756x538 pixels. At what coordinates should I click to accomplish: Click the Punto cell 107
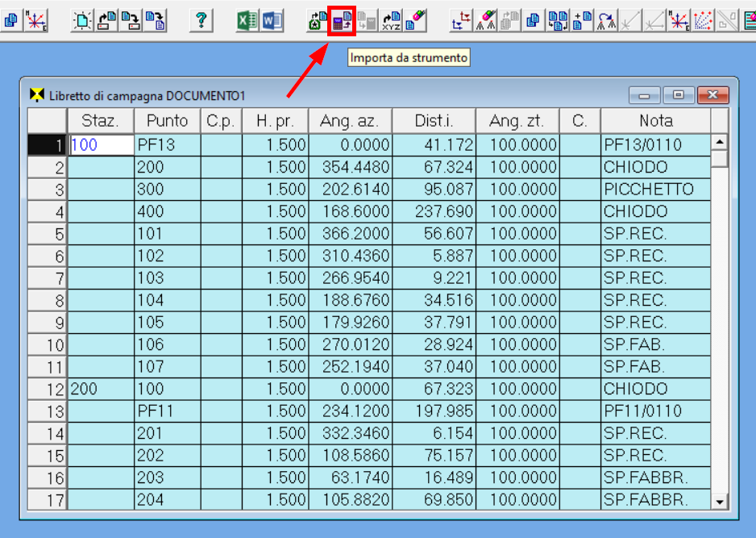[x=168, y=367]
